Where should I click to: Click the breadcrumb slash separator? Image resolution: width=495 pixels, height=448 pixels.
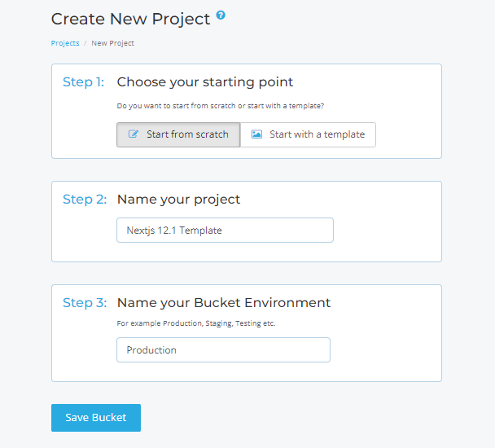click(x=85, y=43)
